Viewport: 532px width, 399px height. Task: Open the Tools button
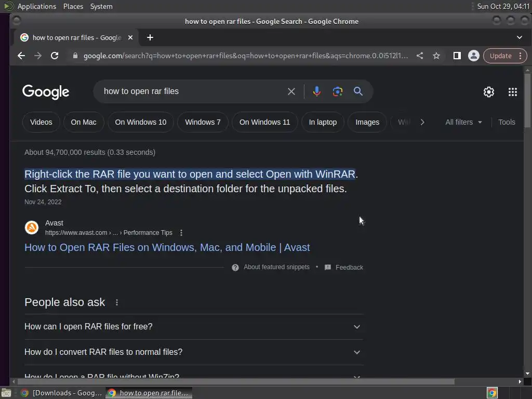(507, 122)
